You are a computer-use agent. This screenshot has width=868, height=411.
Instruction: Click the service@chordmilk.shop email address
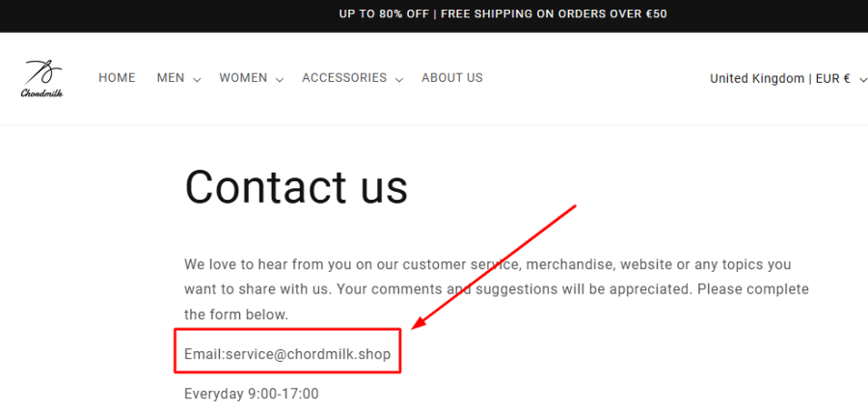(308, 354)
